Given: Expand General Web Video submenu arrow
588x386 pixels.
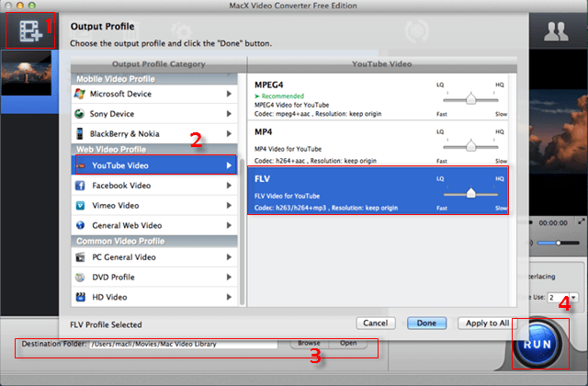Looking at the screenshot, I should (229, 225).
